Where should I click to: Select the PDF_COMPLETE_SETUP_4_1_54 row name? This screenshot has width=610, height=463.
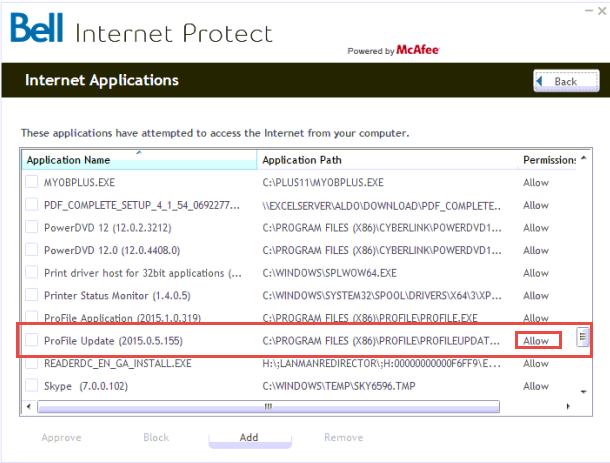pos(142,205)
